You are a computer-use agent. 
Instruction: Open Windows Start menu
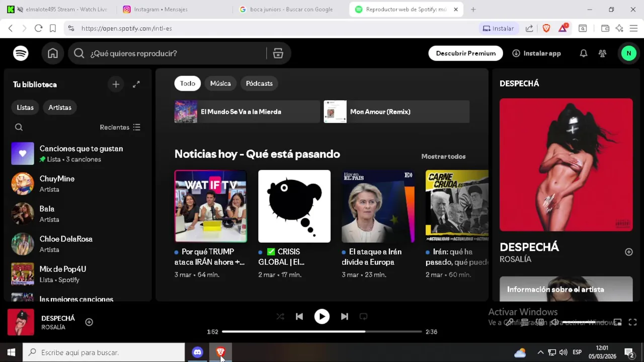(x=11, y=352)
